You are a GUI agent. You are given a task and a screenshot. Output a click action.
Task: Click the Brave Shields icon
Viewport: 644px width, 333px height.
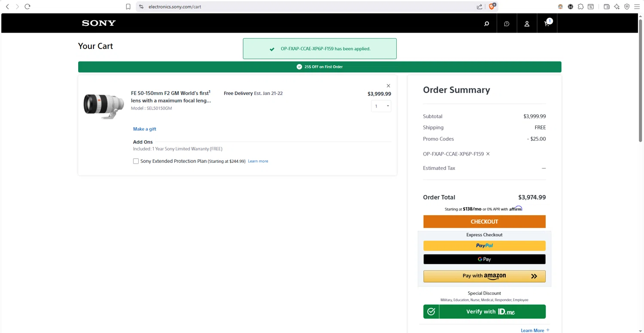[492, 6]
